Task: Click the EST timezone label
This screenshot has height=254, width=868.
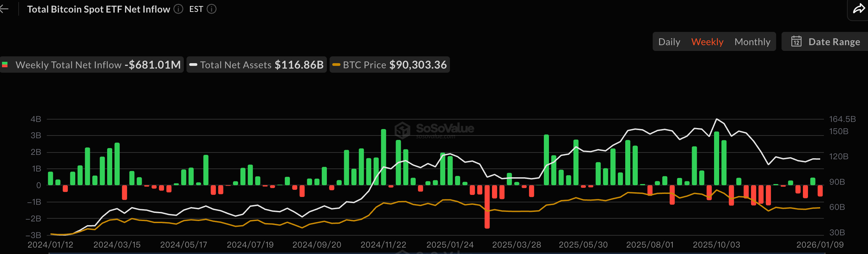Action: tap(196, 9)
